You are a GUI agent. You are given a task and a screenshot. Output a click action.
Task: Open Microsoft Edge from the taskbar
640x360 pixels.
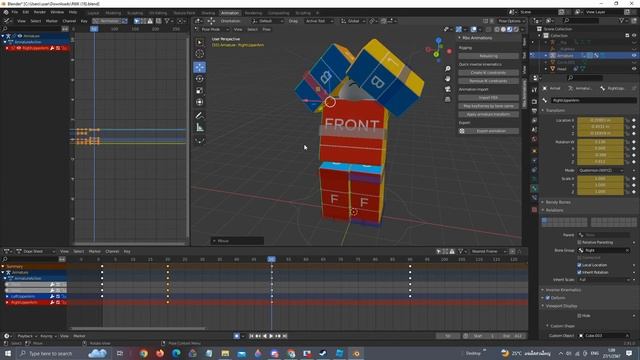click(176, 353)
